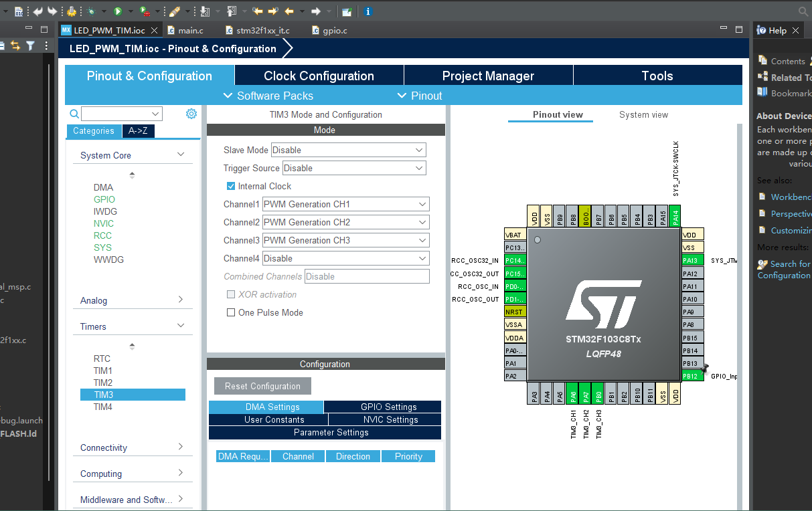This screenshot has width=812, height=511.
Task: Select the Categories view toggle
Action: (94, 131)
